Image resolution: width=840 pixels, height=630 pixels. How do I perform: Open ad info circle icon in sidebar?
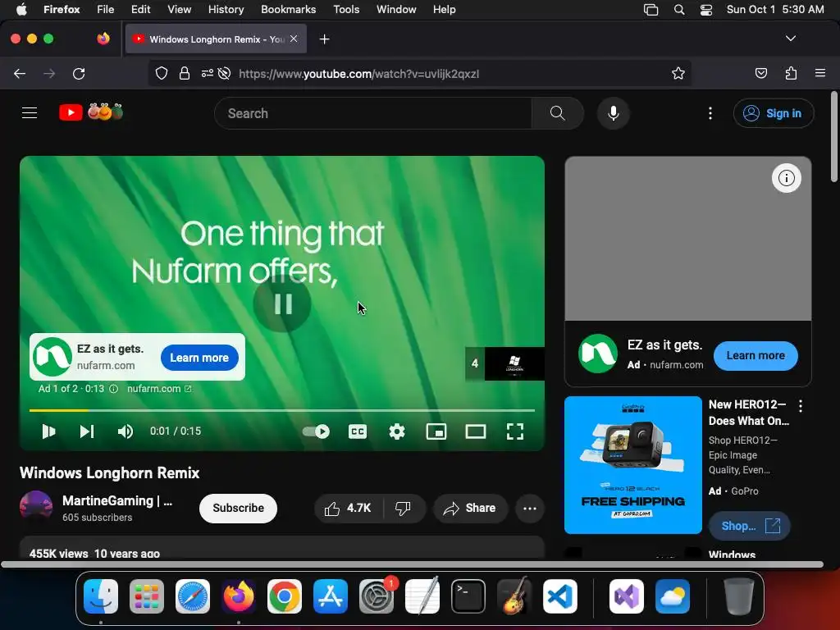[x=787, y=178]
